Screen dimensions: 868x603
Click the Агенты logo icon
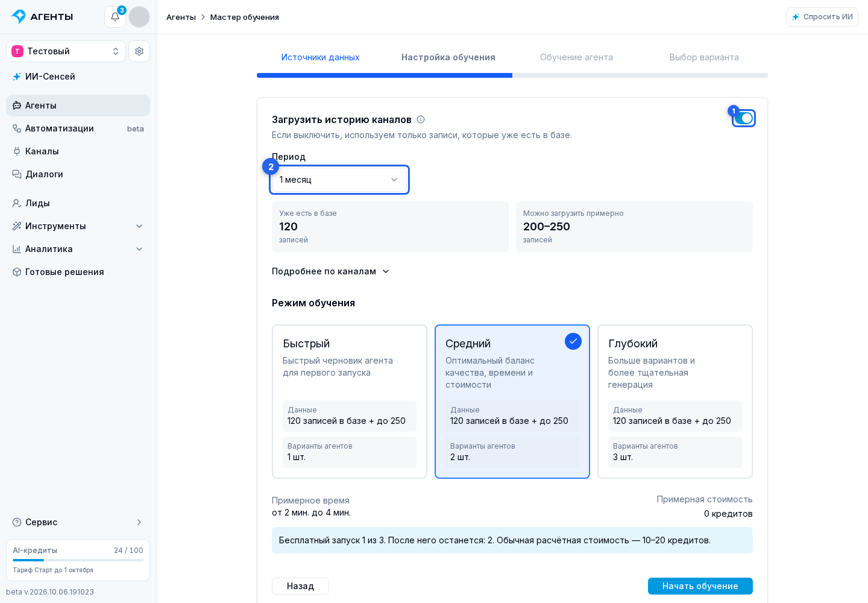pos(19,16)
